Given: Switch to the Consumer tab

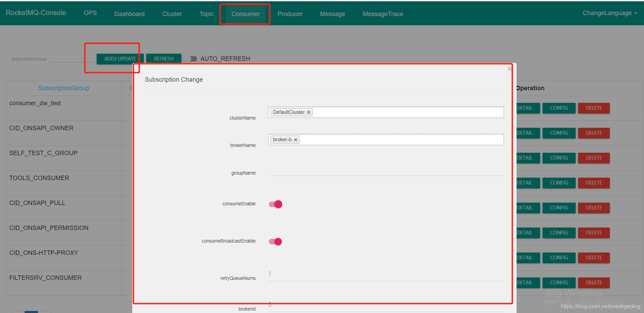Looking at the screenshot, I should (x=245, y=14).
